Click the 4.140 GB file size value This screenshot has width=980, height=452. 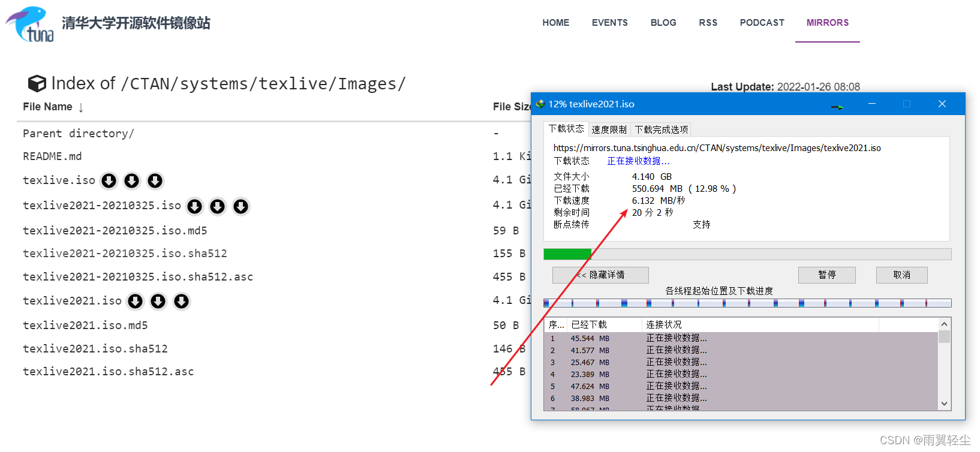coord(652,176)
